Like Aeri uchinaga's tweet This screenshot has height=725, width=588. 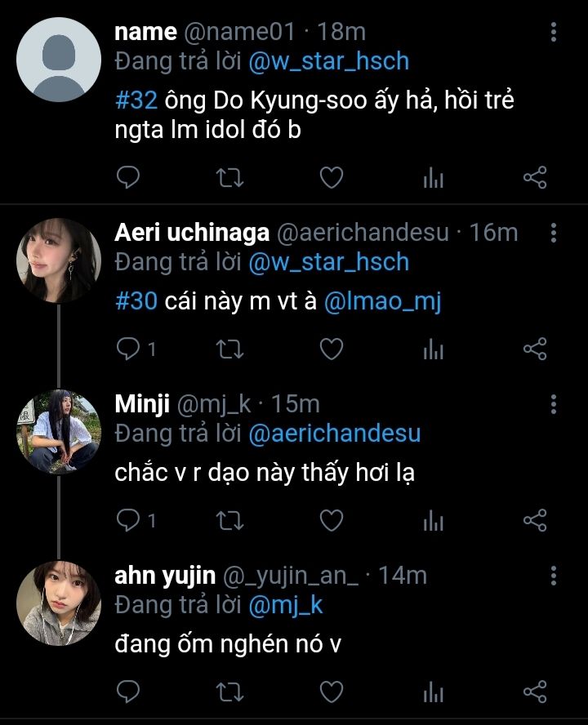(331, 349)
